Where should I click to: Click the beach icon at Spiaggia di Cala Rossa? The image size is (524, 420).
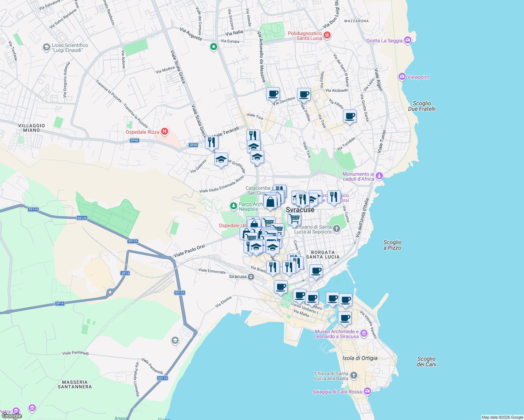[x=367, y=391]
